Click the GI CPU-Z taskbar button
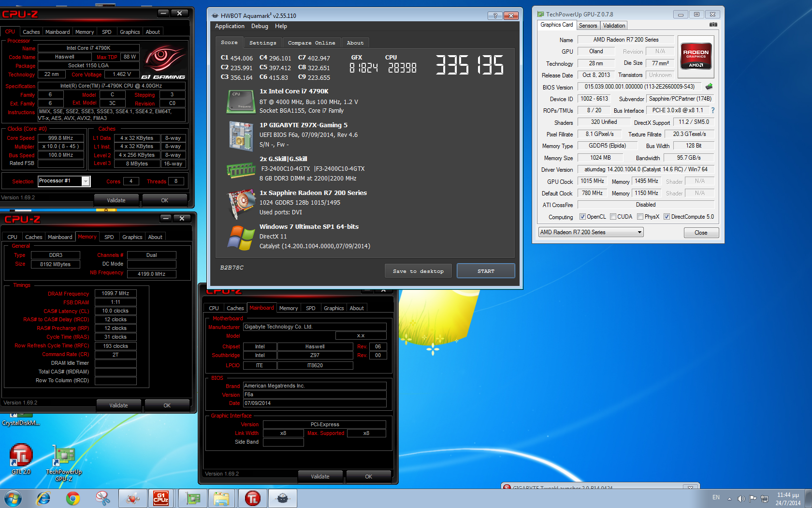This screenshot has height=508, width=812. (x=161, y=498)
